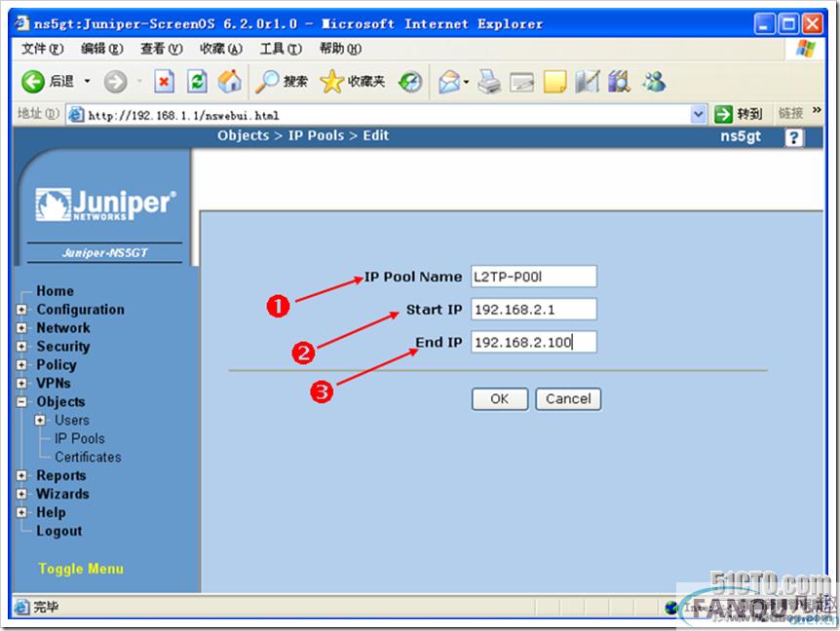Stop page loading with red X icon
This screenshot has height=631, width=840.
164,82
